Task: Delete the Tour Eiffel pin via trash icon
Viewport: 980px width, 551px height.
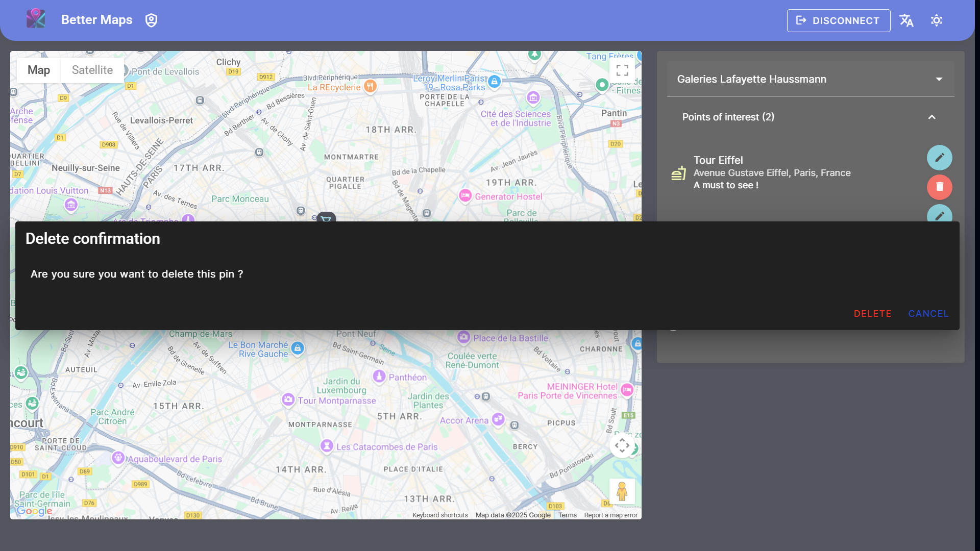Action: tap(939, 187)
